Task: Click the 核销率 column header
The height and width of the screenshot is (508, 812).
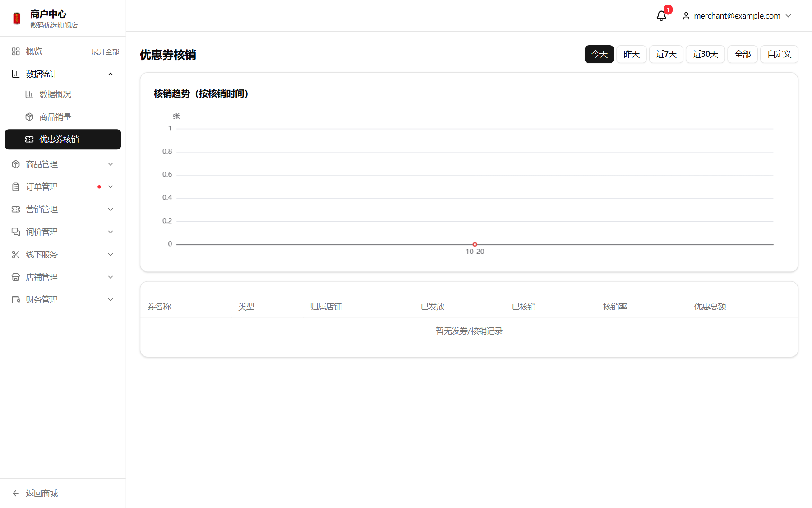Action: coord(615,307)
